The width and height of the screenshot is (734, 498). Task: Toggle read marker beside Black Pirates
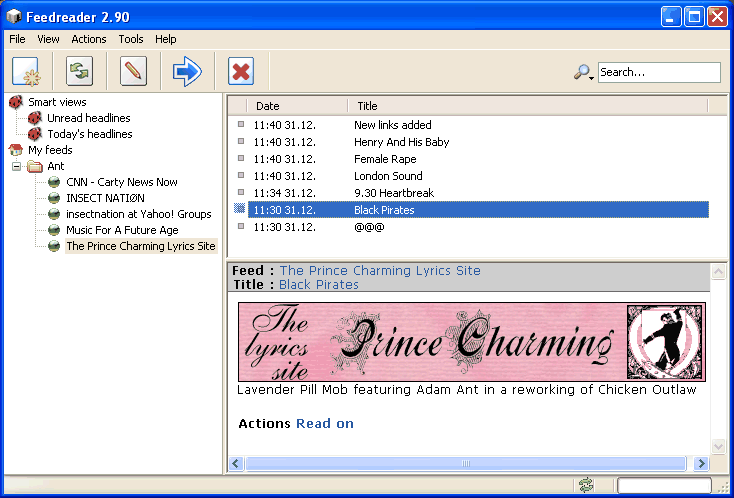coord(240,210)
